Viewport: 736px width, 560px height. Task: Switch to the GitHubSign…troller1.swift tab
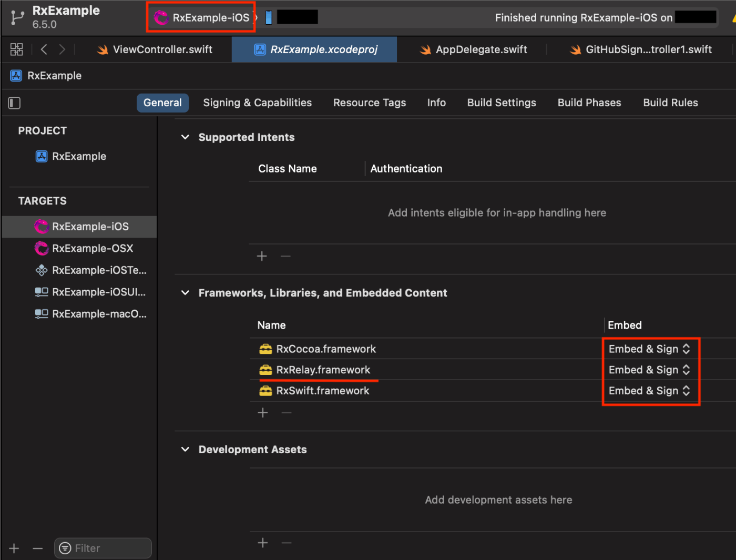[x=641, y=49]
